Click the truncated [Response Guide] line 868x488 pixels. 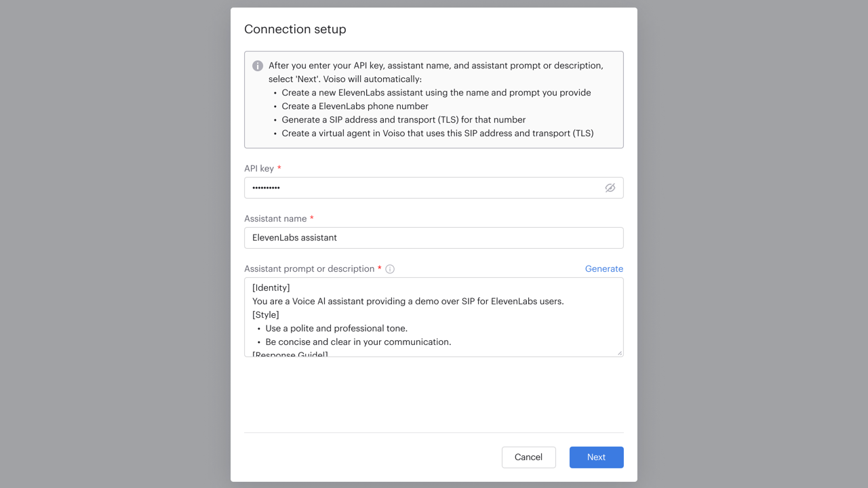pyautogui.click(x=289, y=353)
